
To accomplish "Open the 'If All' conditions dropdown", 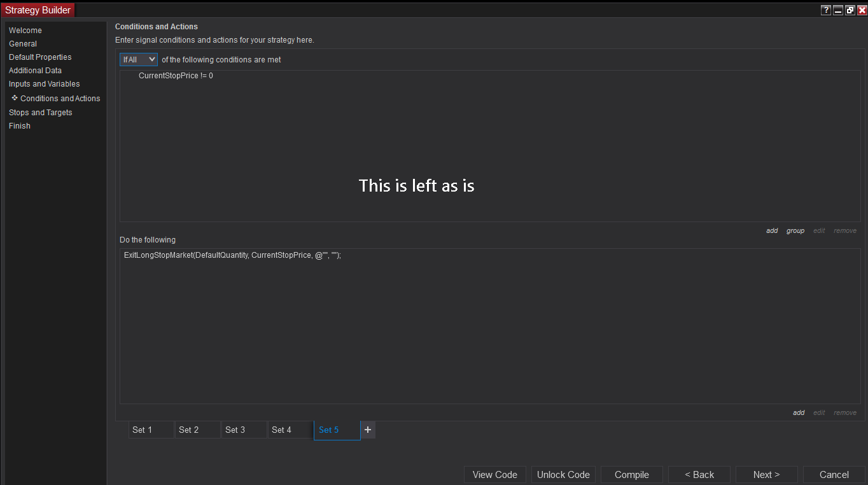I will (x=139, y=59).
